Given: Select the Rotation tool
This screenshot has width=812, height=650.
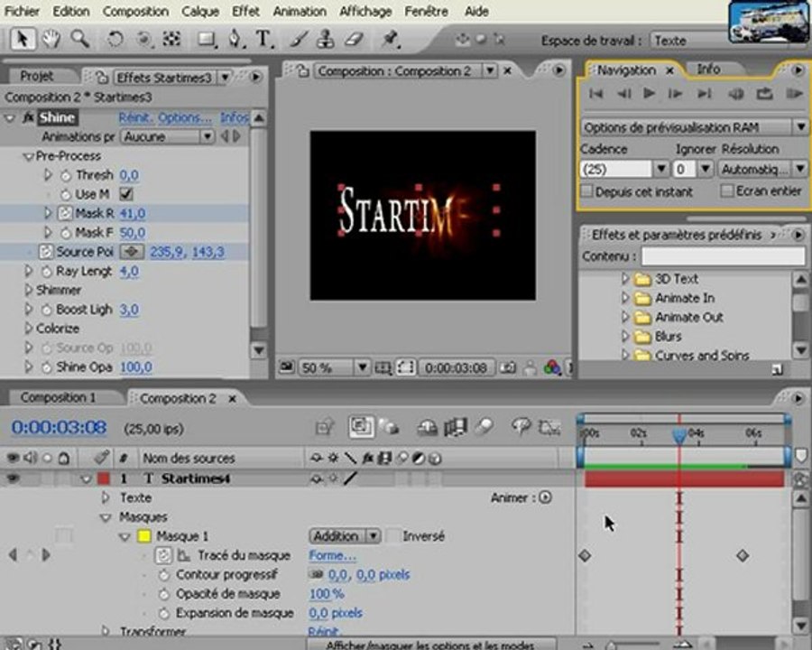Looking at the screenshot, I should pos(115,40).
